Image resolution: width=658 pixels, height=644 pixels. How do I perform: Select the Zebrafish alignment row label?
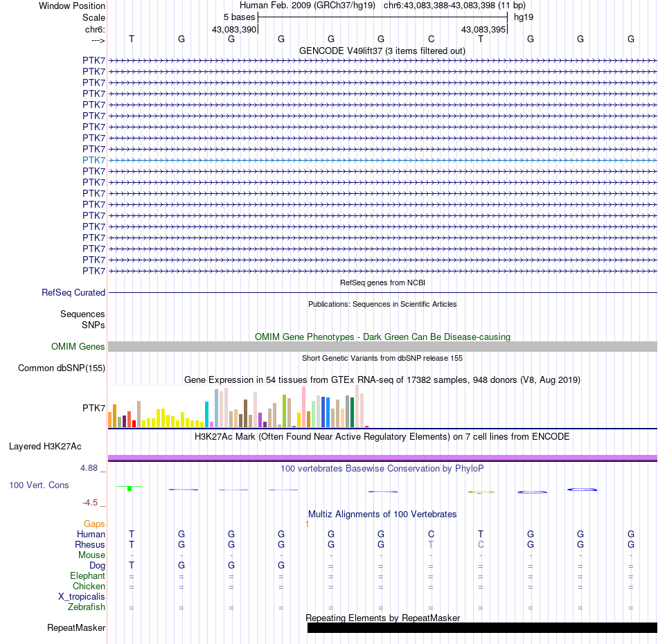[x=87, y=607]
